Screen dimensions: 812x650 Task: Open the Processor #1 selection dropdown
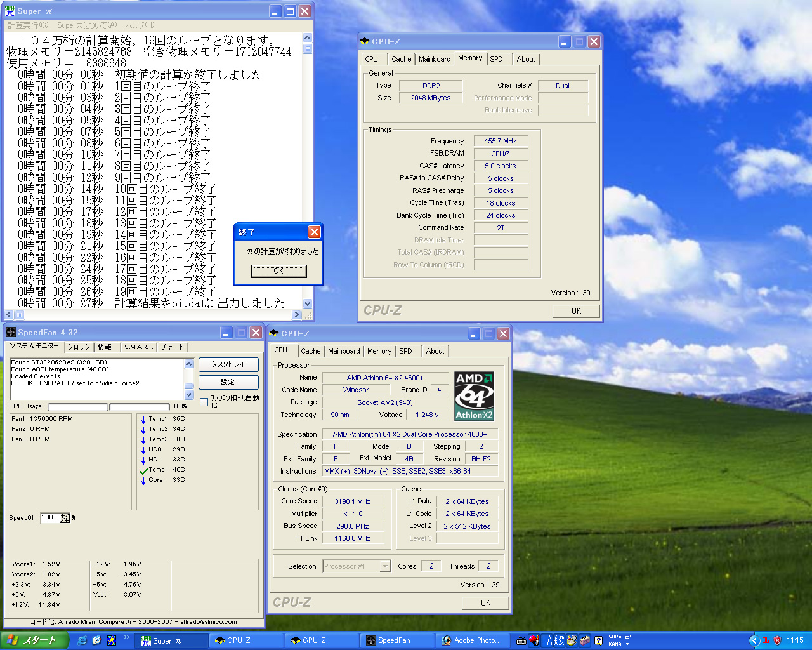click(x=385, y=566)
